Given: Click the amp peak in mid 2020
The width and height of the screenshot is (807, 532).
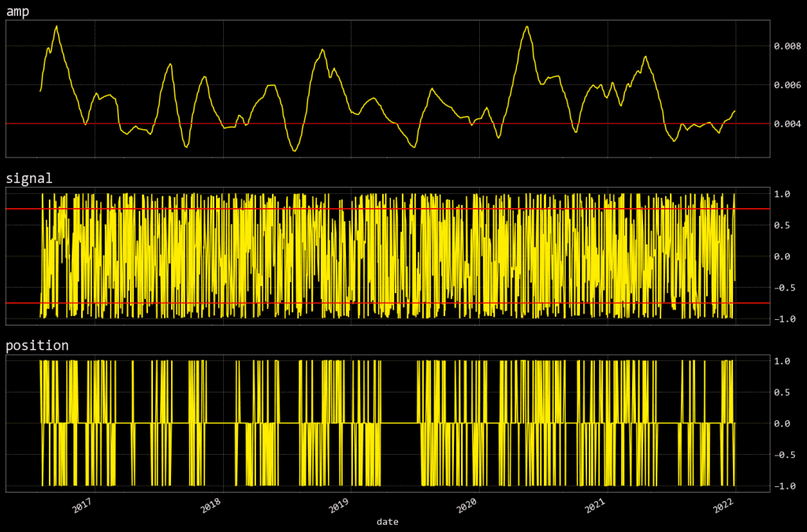Looking at the screenshot, I should point(526,27).
